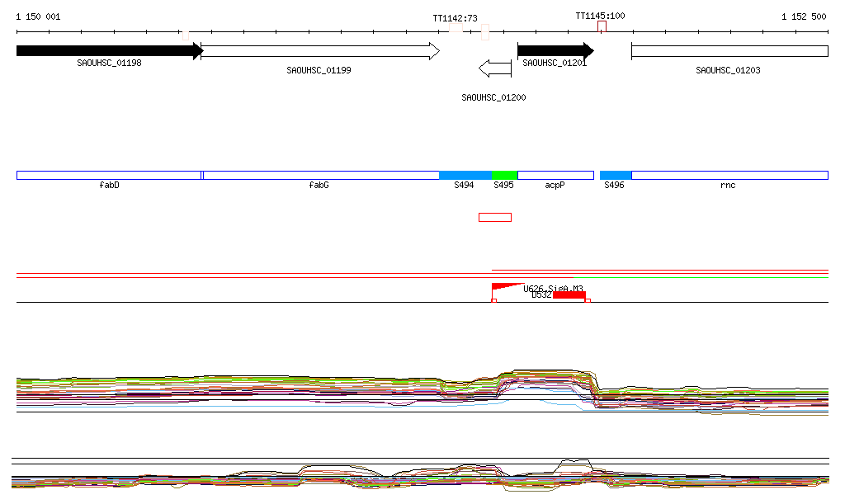The width and height of the screenshot is (845, 504).
Task: Click the 1 152 500 end coordinate label
Action: [x=804, y=17]
